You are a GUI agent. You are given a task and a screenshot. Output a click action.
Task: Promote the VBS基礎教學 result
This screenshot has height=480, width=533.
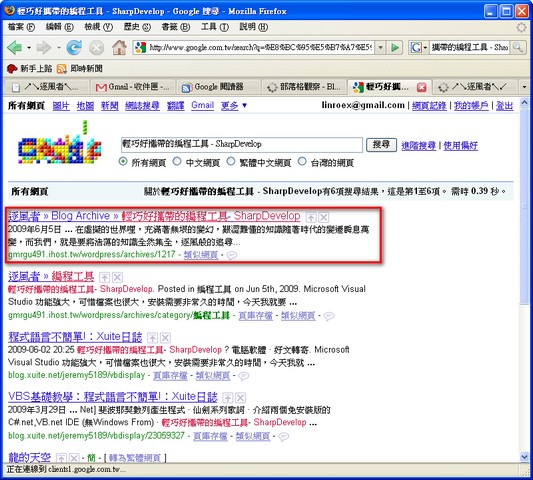pos(228,398)
